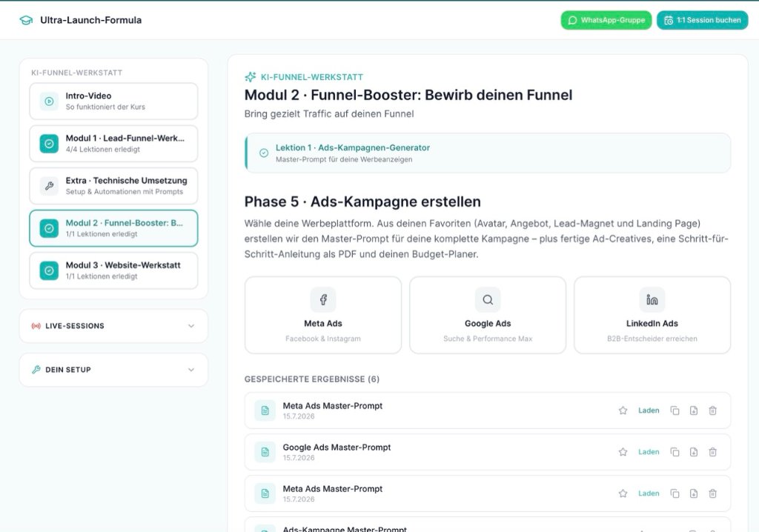This screenshot has width=759, height=532.
Task: Click the Google Ads Master-Prompt document icon
Action: [x=265, y=452]
